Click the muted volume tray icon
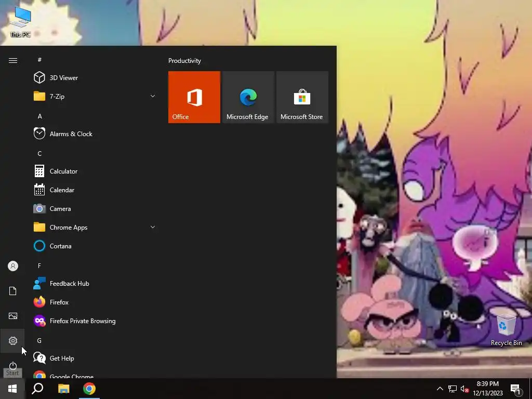Image resolution: width=532 pixels, height=399 pixels. pyautogui.click(x=464, y=389)
